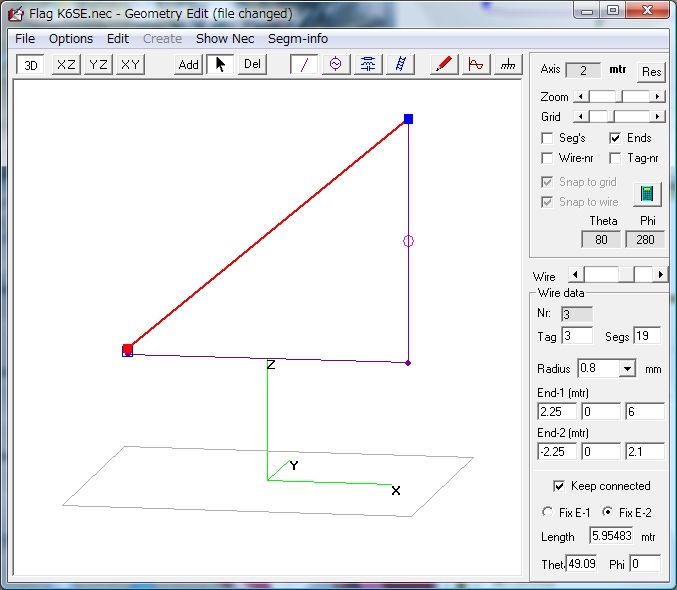Screen dimensions: 677x590
Task: Open the calculator tool icon
Action: tap(647, 194)
